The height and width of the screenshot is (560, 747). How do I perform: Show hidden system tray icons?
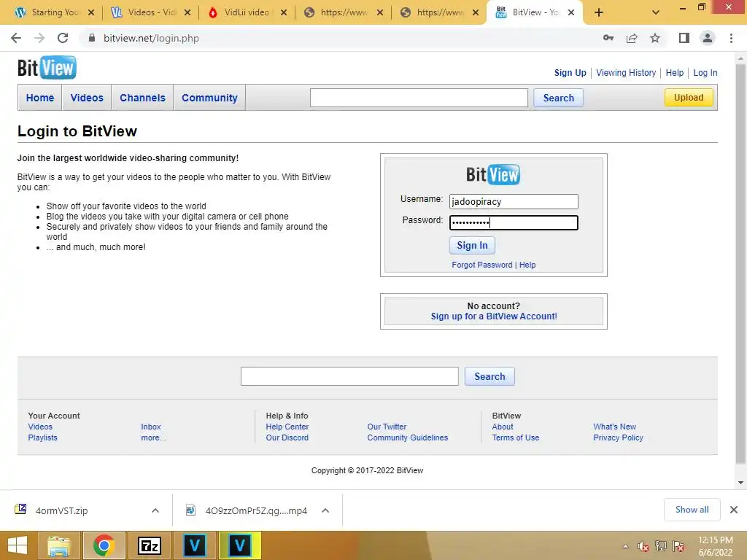(625, 546)
